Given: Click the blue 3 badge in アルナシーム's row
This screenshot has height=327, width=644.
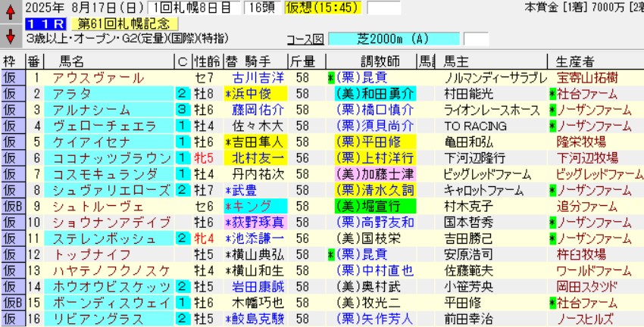Looking at the screenshot, I should pyautogui.click(x=183, y=110).
